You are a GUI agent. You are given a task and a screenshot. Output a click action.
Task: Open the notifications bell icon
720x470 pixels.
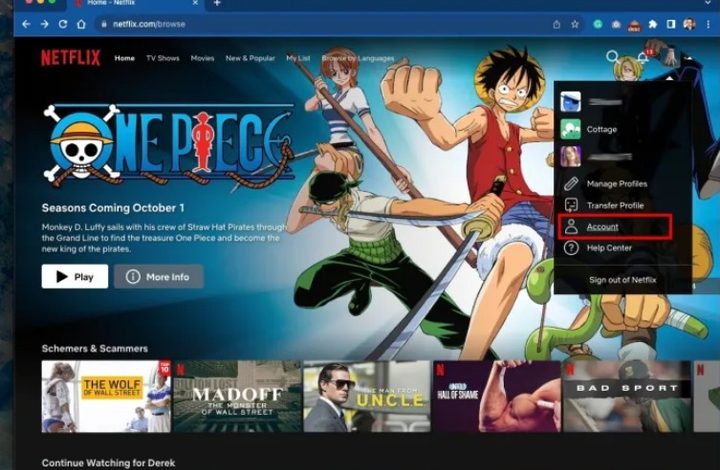point(643,58)
